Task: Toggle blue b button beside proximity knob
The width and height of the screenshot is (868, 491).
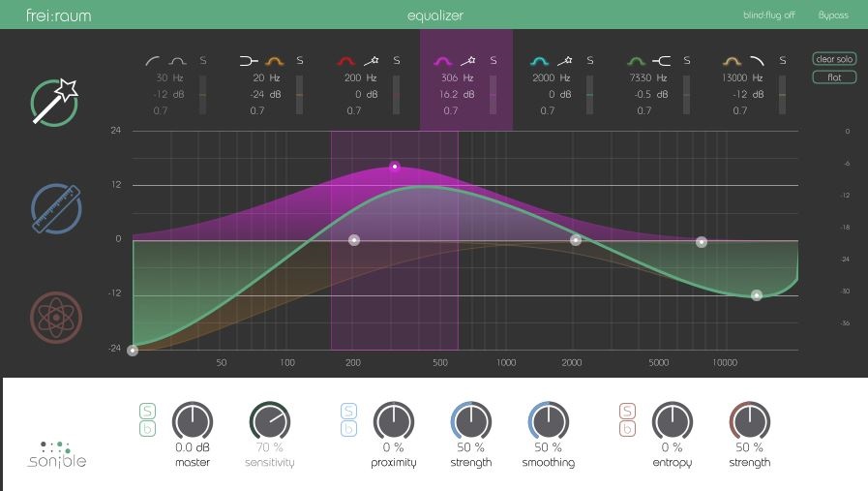Action: pos(348,428)
